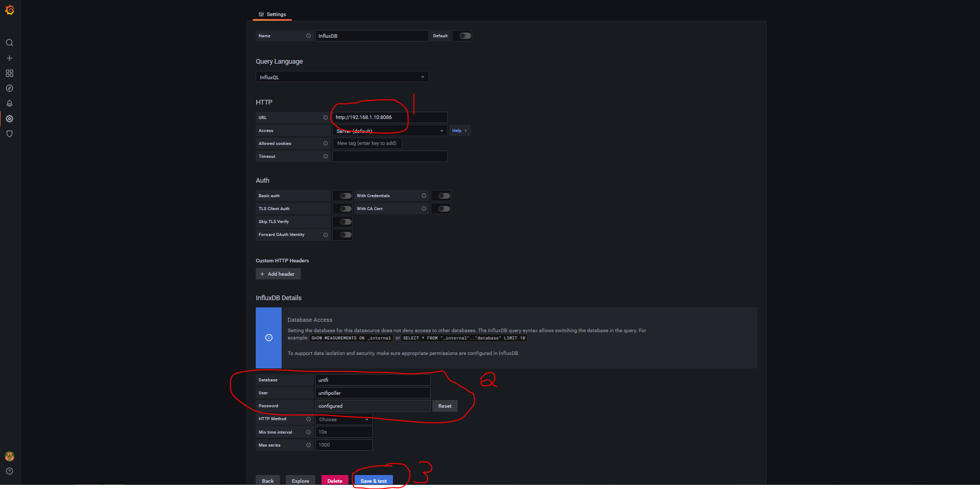Click the URL input field
980x489 pixels.
[x=390, y=117]
